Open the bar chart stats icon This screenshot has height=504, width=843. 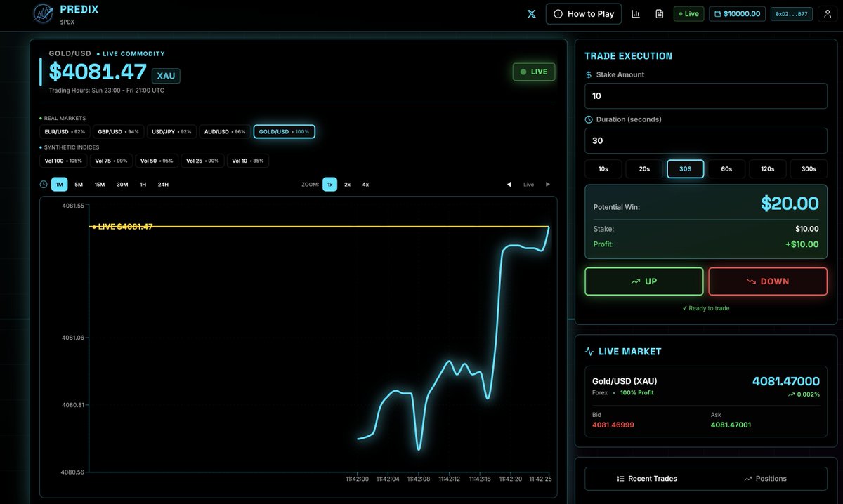[x=636, y=14]
